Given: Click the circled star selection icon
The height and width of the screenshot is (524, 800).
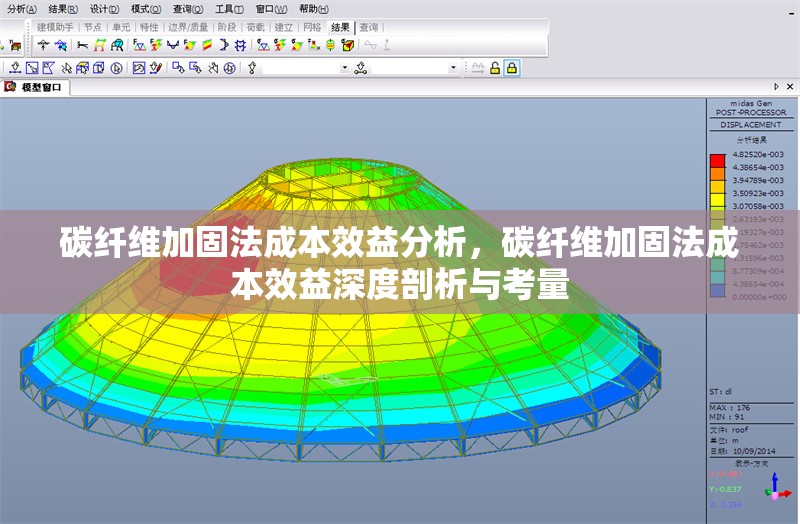Looking at the screenshot, I should [x=230, y=68].
